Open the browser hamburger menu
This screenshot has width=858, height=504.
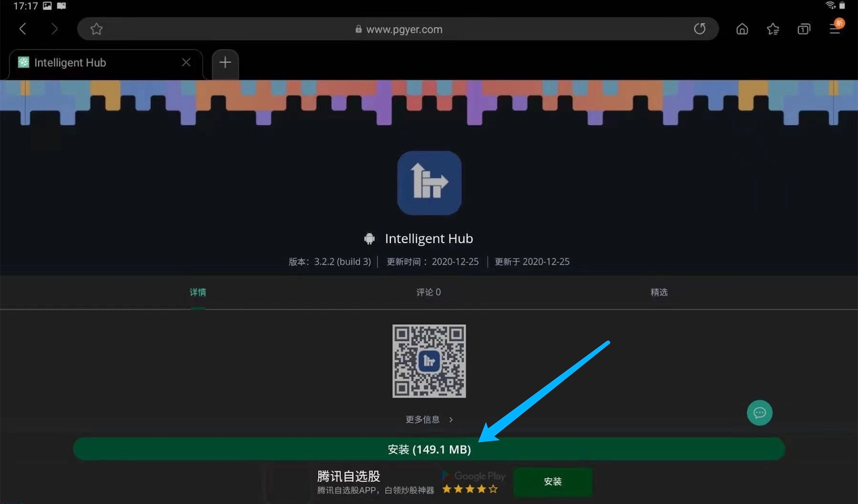[x=835, y=29]
